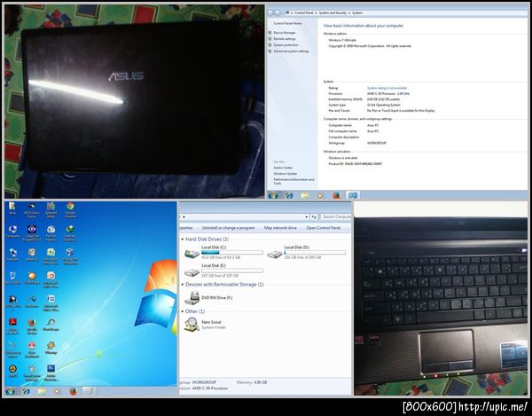The width and height of the screenshot is (532, 416).
Task: Open the AIMP player desktop icon
Action: [12, 371]
